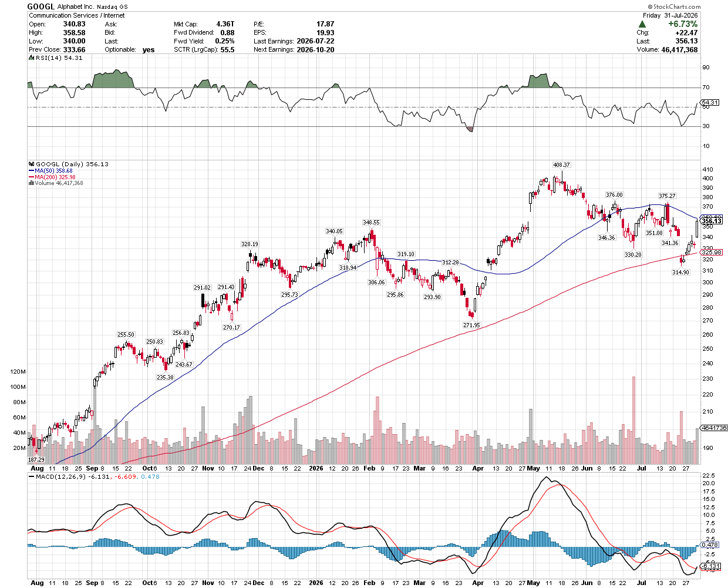Click the date Friday 31-Jul-2026

(670, 15)
